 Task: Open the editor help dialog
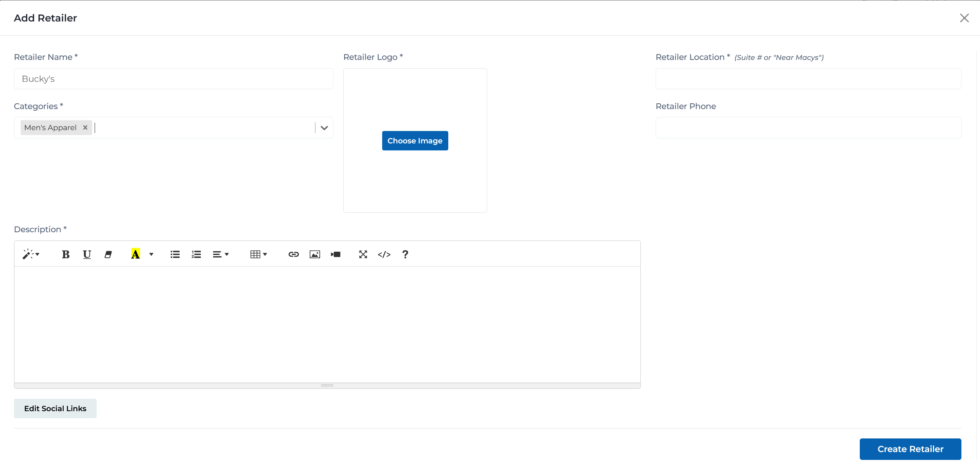(405, 254)
